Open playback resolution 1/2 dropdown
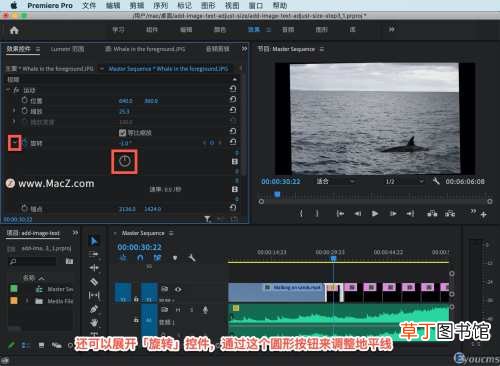Viewport: 500px width, 366px height. (x=404, y=181)
